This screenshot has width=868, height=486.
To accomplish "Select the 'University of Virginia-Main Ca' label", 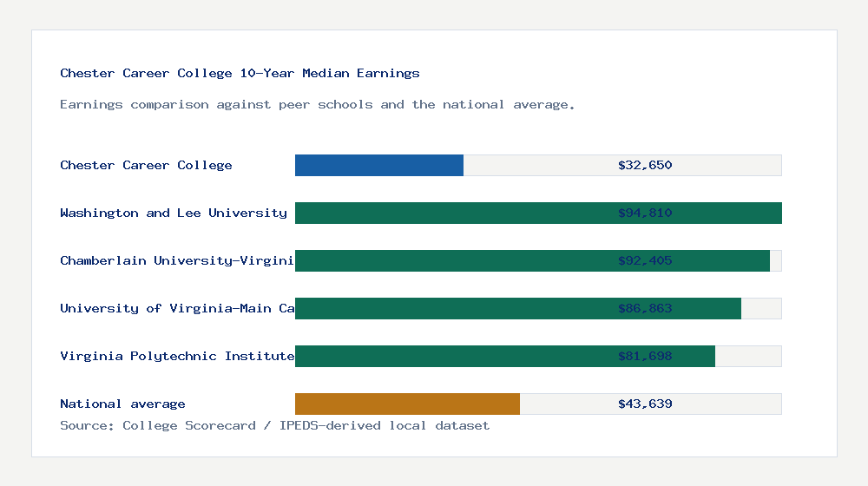I will (x=177, y=308).
